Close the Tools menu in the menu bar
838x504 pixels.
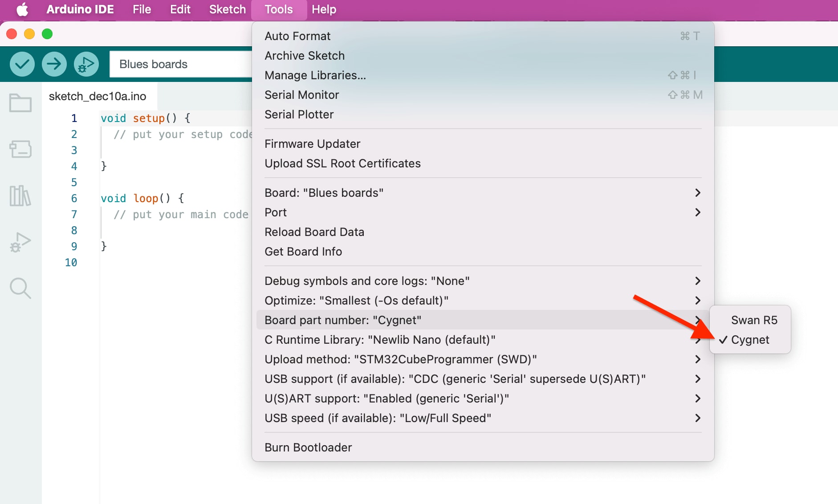(279, 9)
